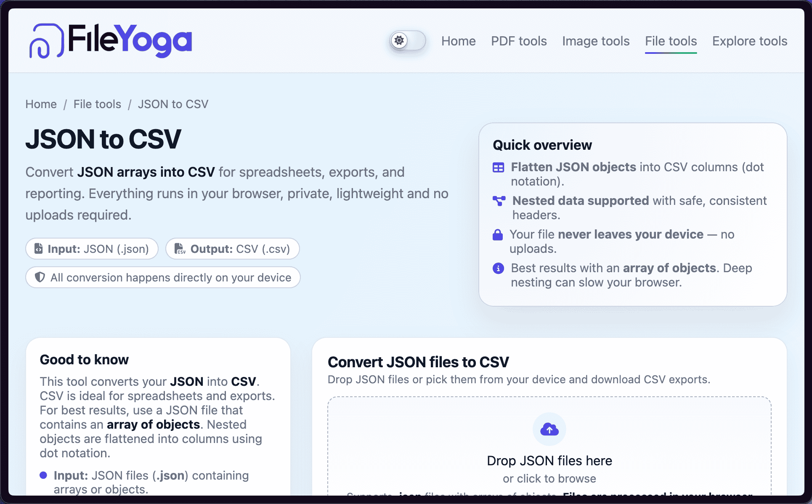The width and height of the screenshot is (812, 504).
Task: Open the Home navigation item
Action: [458, 41]
